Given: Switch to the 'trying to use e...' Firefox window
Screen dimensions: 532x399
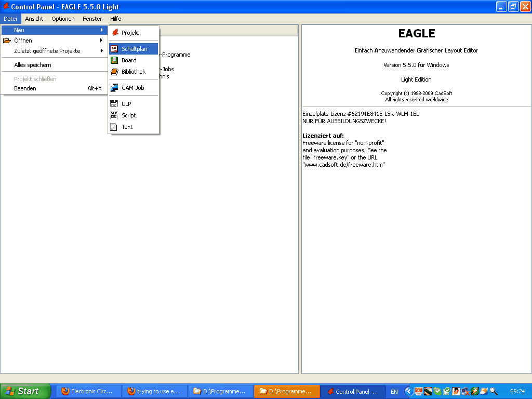Looking at the screenshot, I should coord(155,392).
